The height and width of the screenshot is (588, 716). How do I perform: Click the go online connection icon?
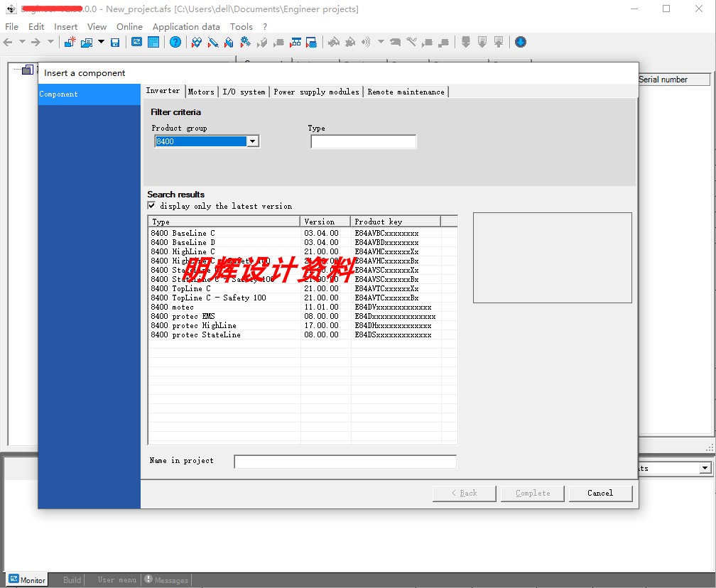tap(332, 42)
